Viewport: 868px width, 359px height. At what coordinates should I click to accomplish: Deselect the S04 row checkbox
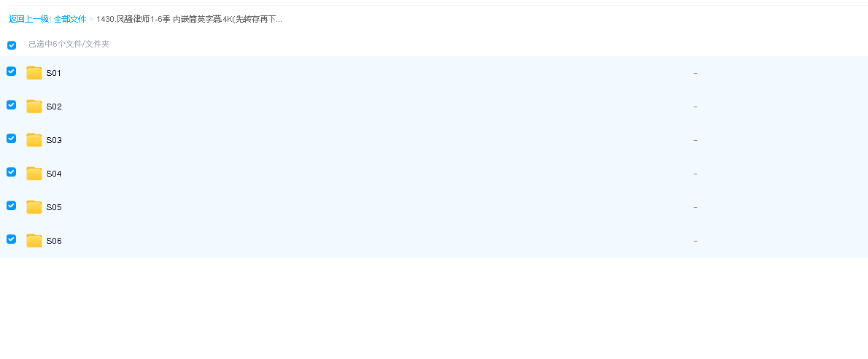tap(11, 171)
